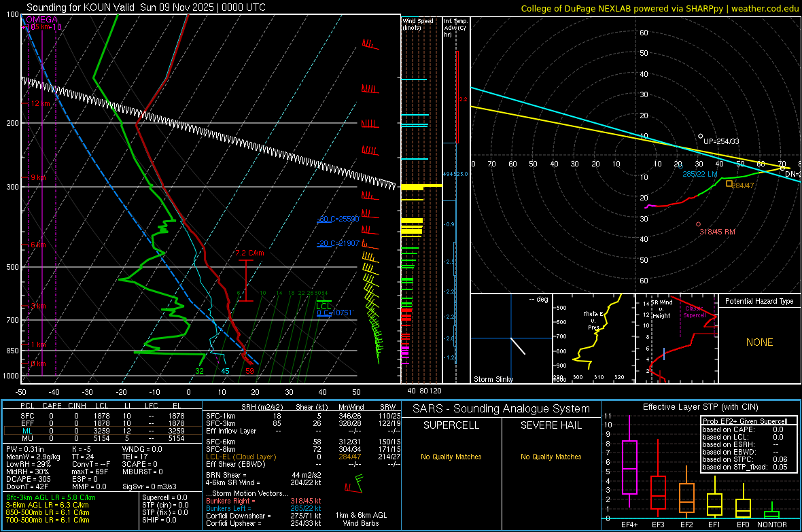
Task: Click the 285/22 LM hodograph label
Action: 699,175
